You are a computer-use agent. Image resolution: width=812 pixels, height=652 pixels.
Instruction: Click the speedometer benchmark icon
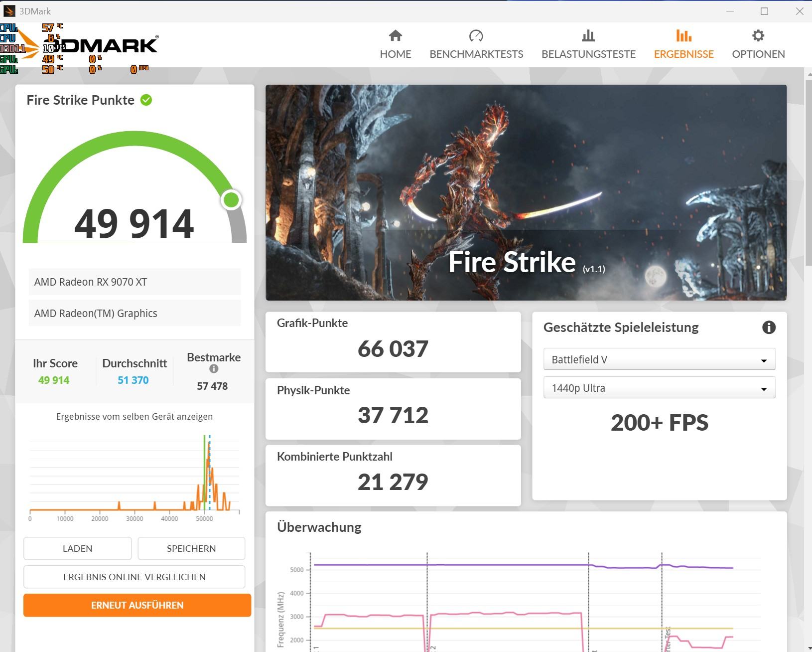coord(476,35)
